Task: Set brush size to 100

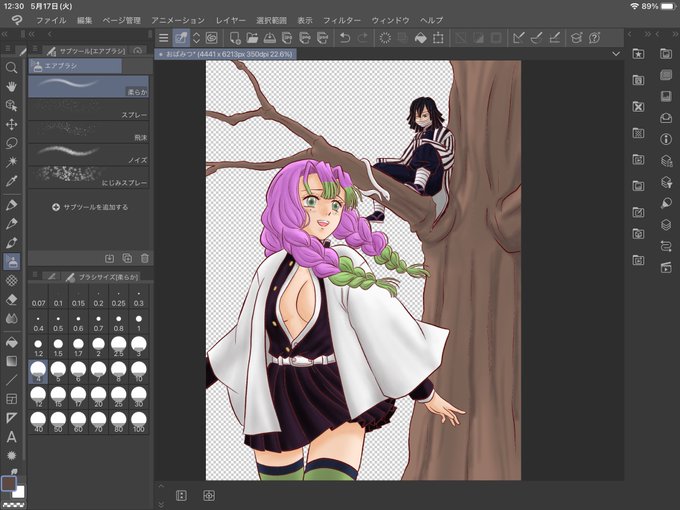Action: click(x=139, y=422)
